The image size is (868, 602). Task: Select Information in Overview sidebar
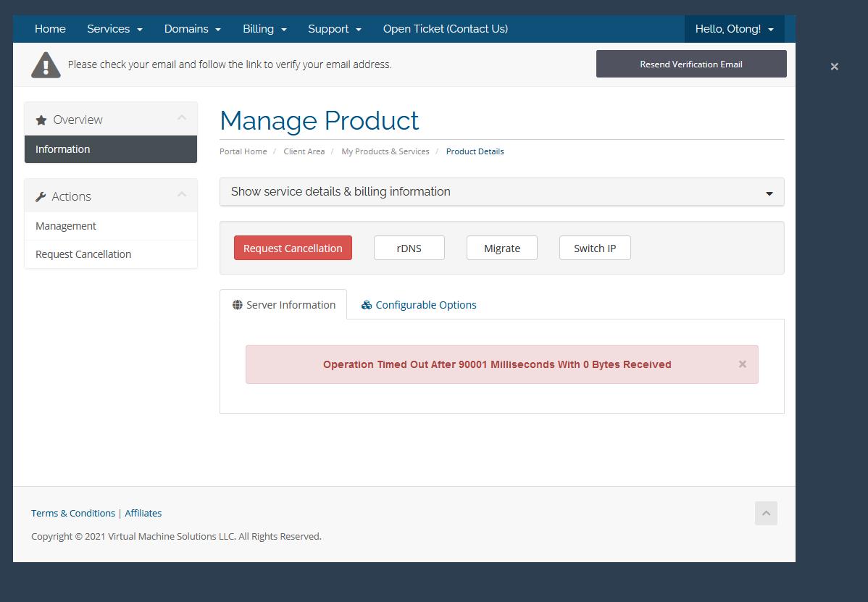[x=111, y=149]
